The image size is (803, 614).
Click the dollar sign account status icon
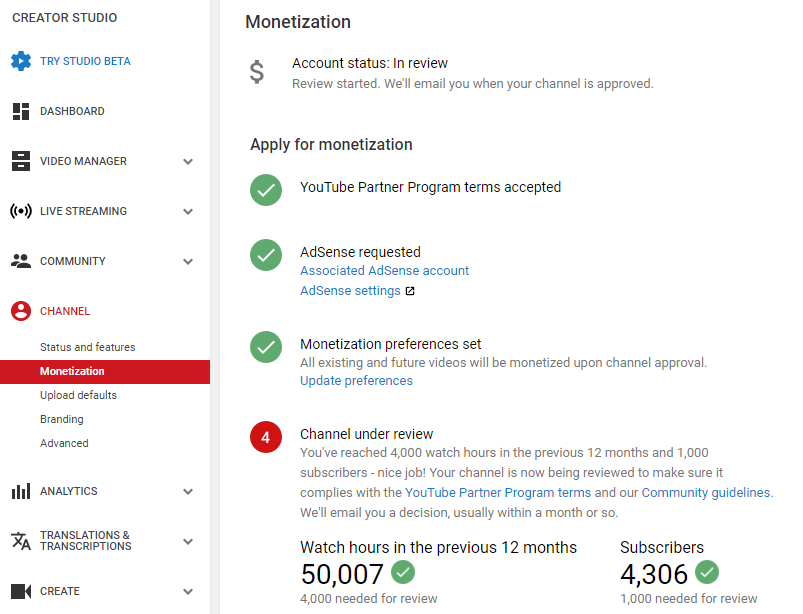[257, 72]
